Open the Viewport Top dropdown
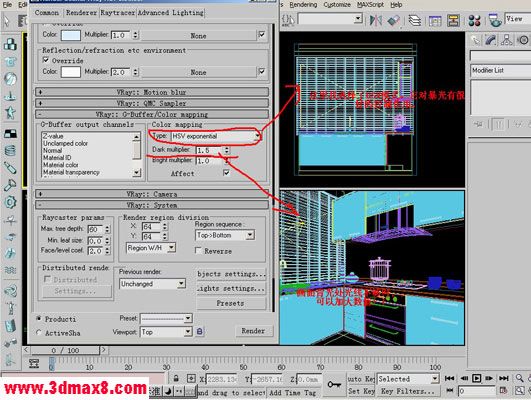 (x=166, y=332)
